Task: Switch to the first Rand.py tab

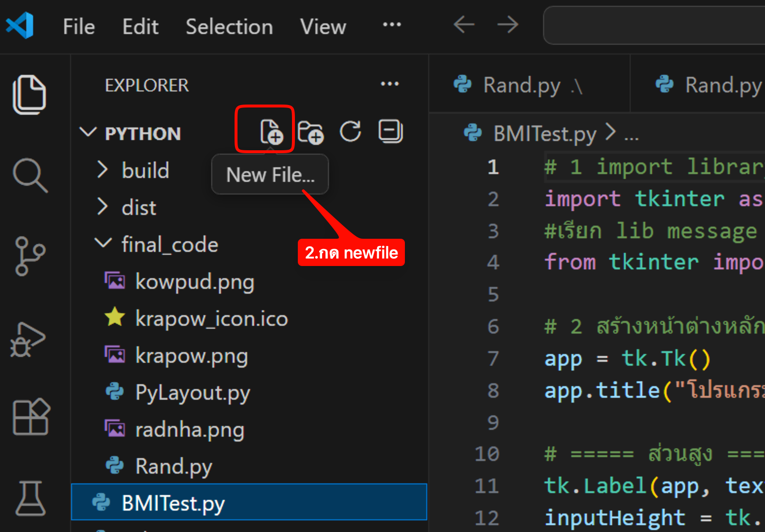Action: 521,86
